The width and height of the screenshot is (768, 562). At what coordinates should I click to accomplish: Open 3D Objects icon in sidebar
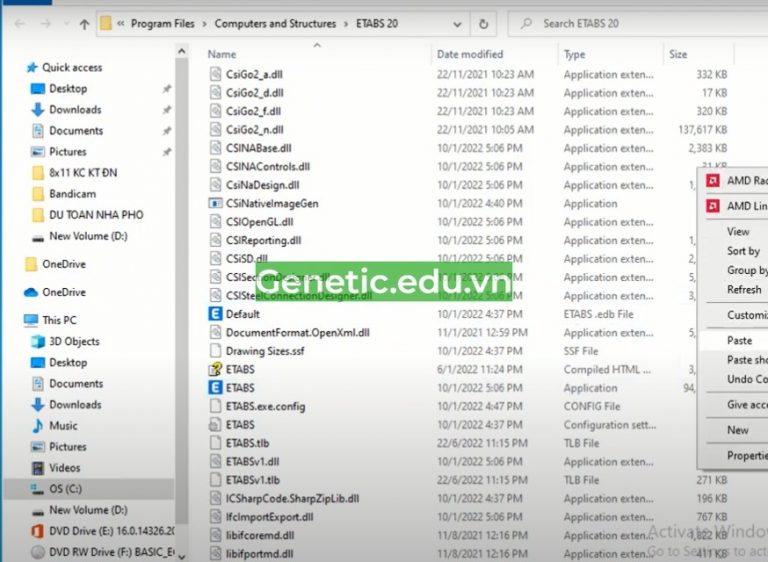pyautogui.click(x=38, y=342)
